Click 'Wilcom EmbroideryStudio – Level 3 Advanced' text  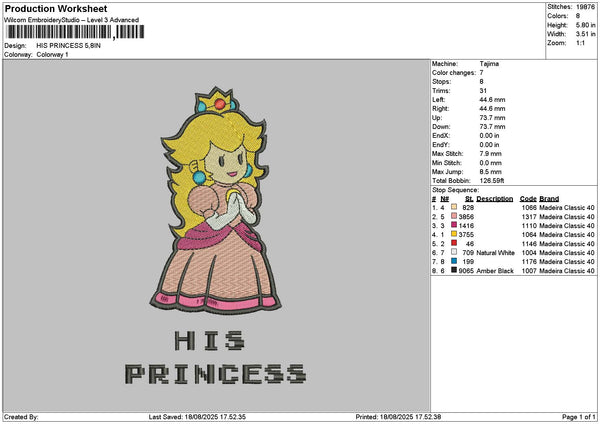tap(71, 20)
